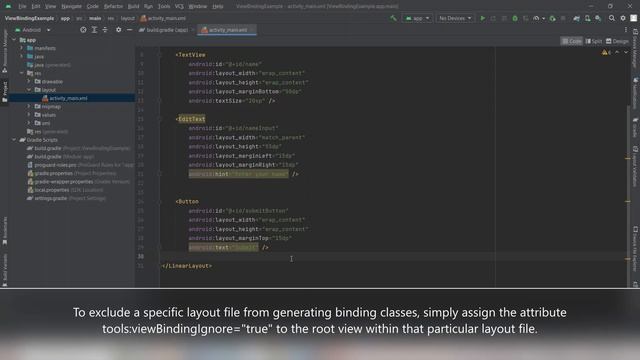Start debugging with the green bug icon

[515, 18]
